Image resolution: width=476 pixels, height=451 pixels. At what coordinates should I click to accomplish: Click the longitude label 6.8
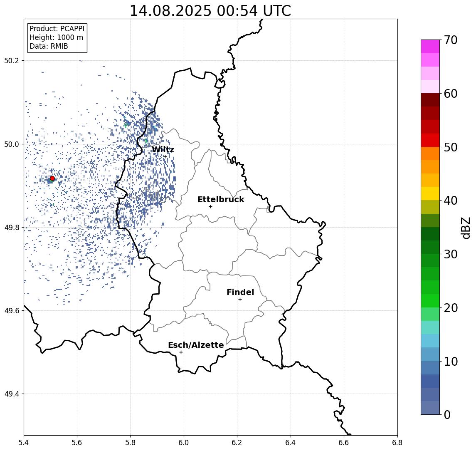397,443
